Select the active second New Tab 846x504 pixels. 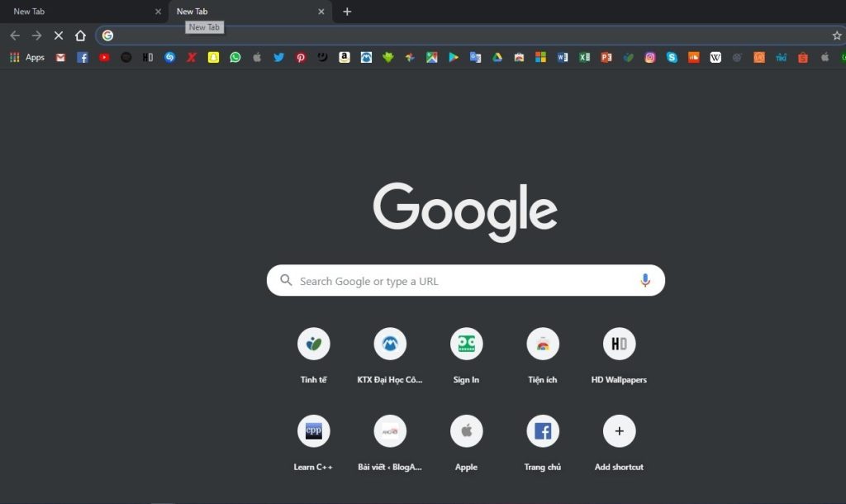coord(250,12)
